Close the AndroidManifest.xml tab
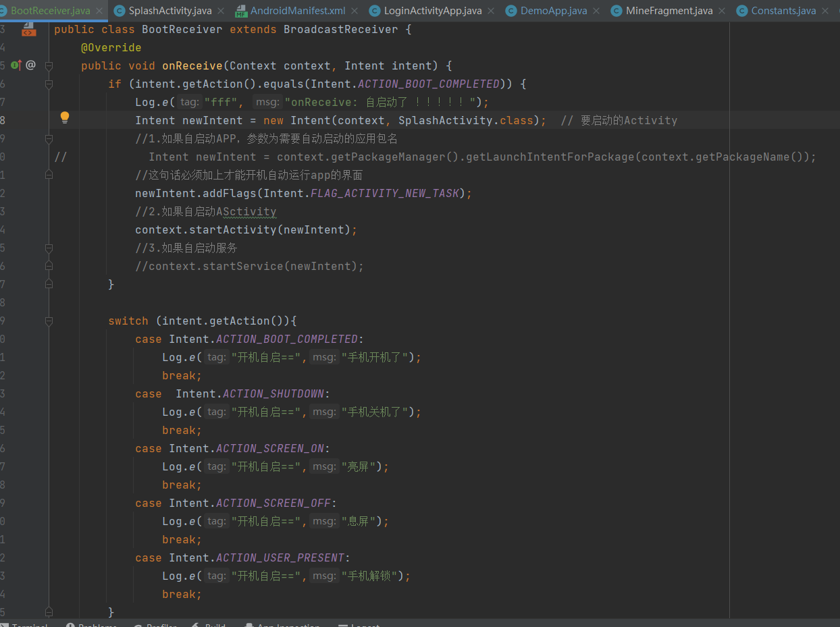Image resolution: width=840 pixels, height=627 pixels. click(x=355, y=11)
